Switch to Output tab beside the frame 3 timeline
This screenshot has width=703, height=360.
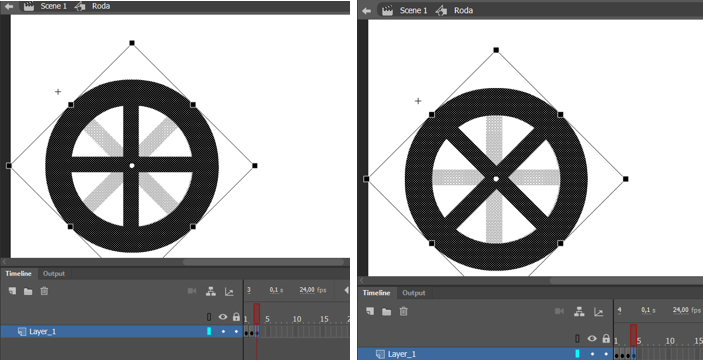click(x=54, y=273)
